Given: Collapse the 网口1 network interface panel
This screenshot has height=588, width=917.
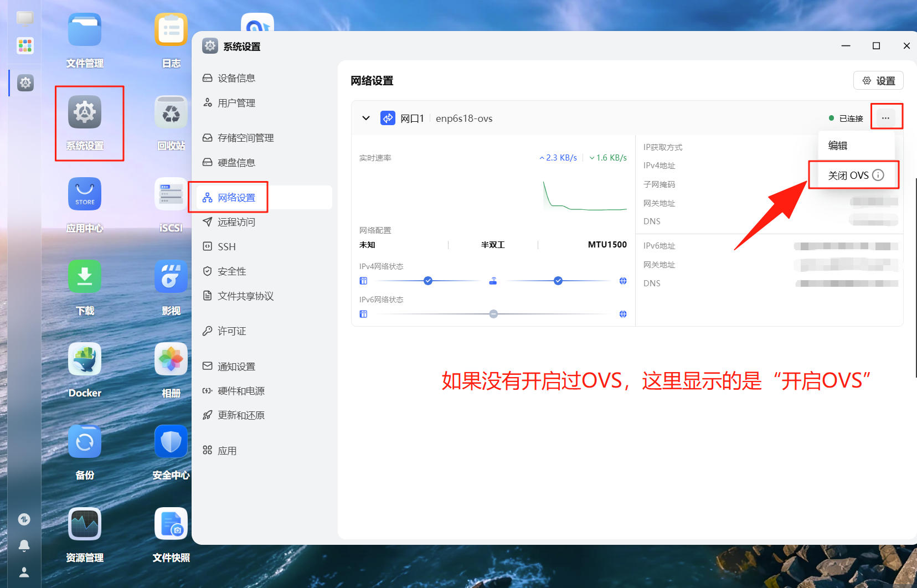Looking at the screenshot, I should (x=366, y=118).
